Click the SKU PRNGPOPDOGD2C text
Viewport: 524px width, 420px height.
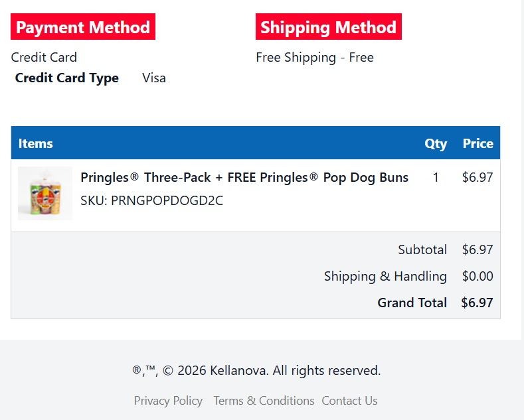pos(151,200)
